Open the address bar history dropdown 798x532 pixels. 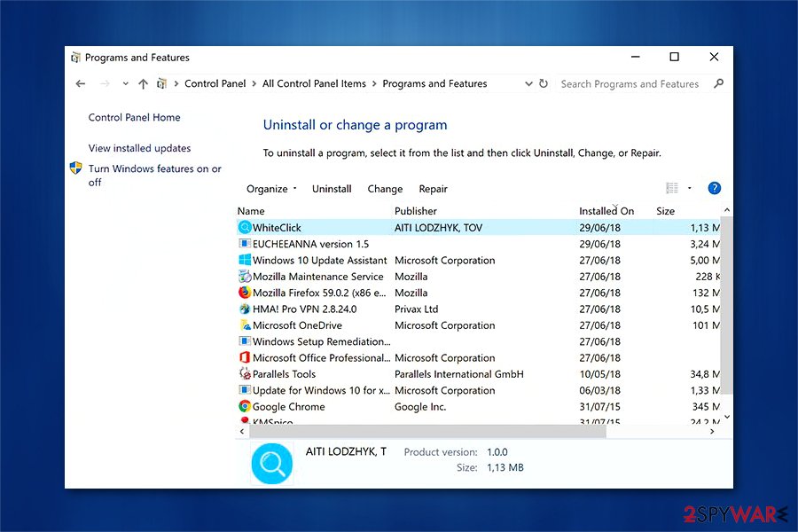[x=528, y=83]
